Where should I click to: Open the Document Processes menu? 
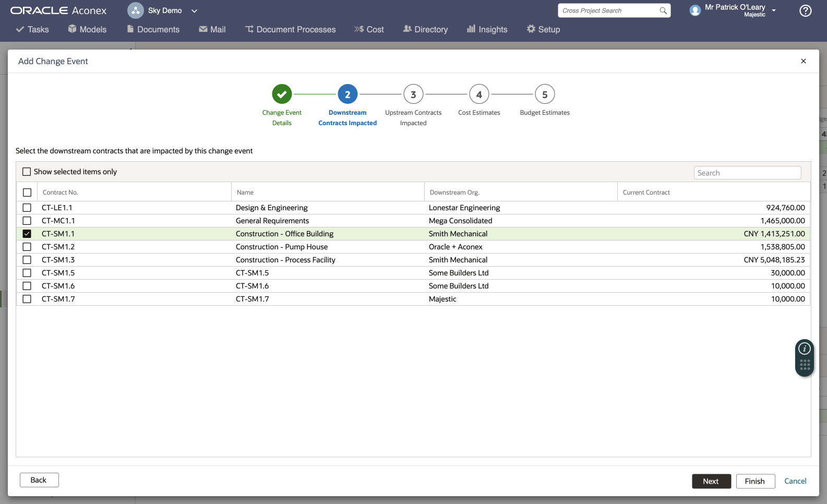291,29
